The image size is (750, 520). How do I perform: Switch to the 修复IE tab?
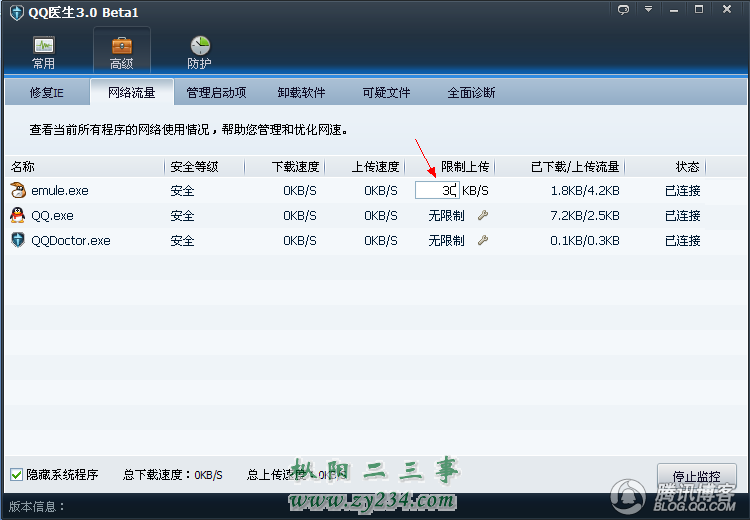click(x=47, y=92)
